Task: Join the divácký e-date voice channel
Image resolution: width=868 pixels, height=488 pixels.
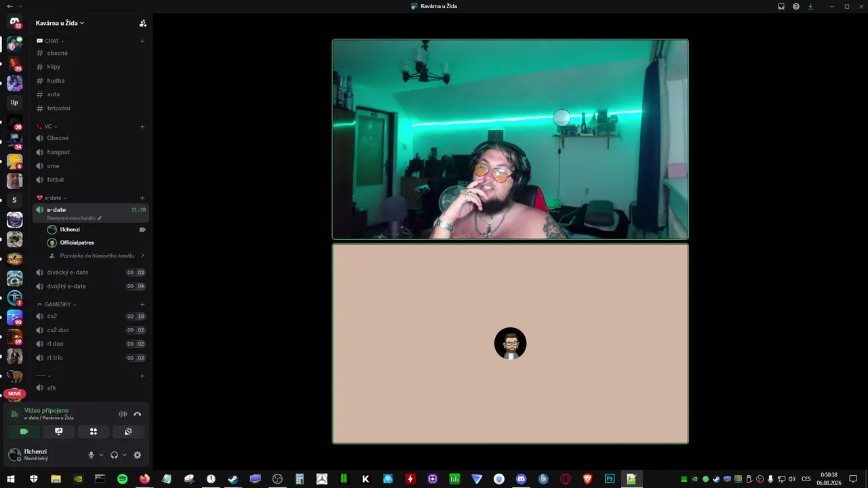Action: pyautogui.click(x=91, y=272)
